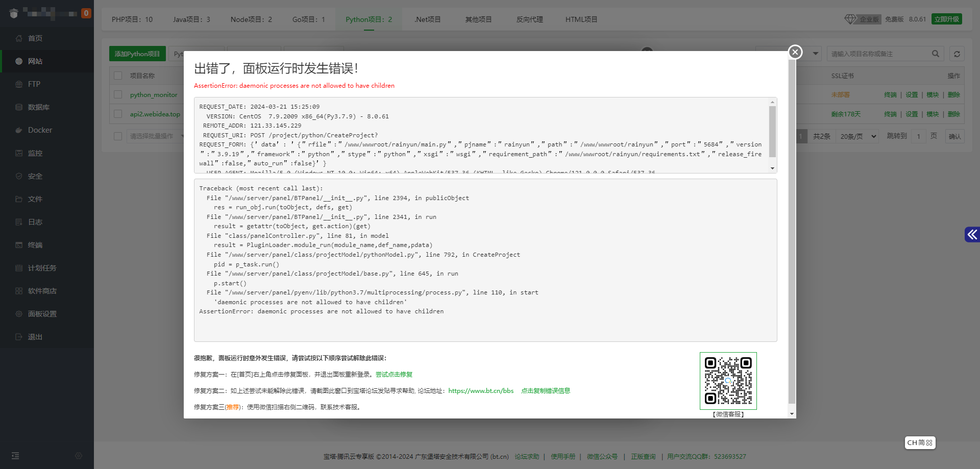Open the 20条/页 page size dropdown
The image size is (980, 469).
(x=857, y=136)
